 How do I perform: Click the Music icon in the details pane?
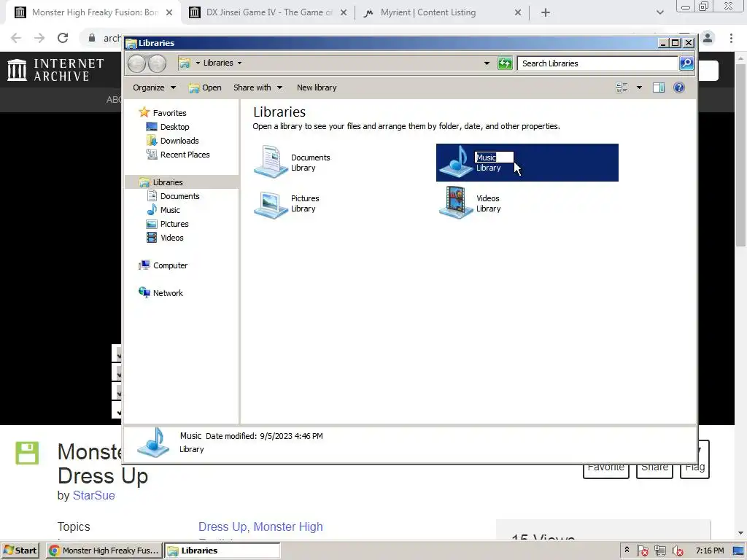coord(153,443)
